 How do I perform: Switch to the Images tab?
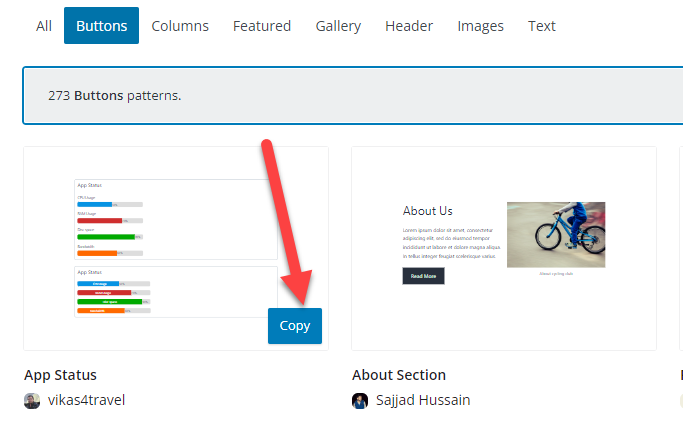(x=481, y=26)
